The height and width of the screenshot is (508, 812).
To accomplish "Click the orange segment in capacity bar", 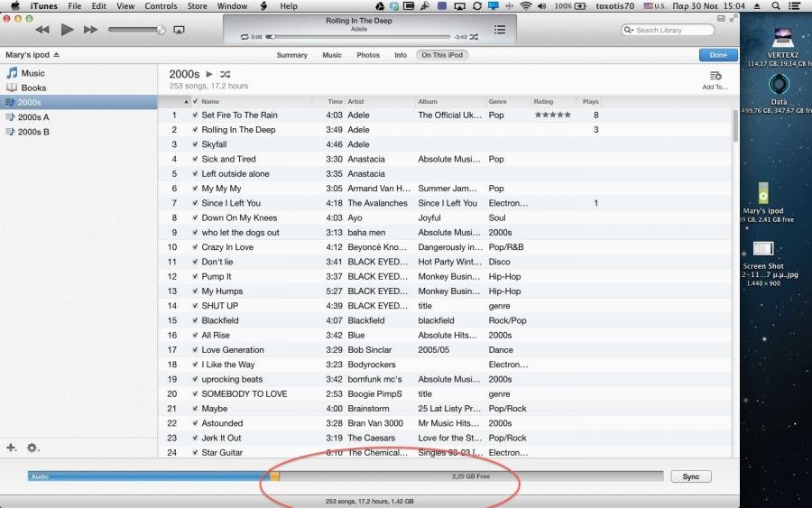I will [275, 476].
